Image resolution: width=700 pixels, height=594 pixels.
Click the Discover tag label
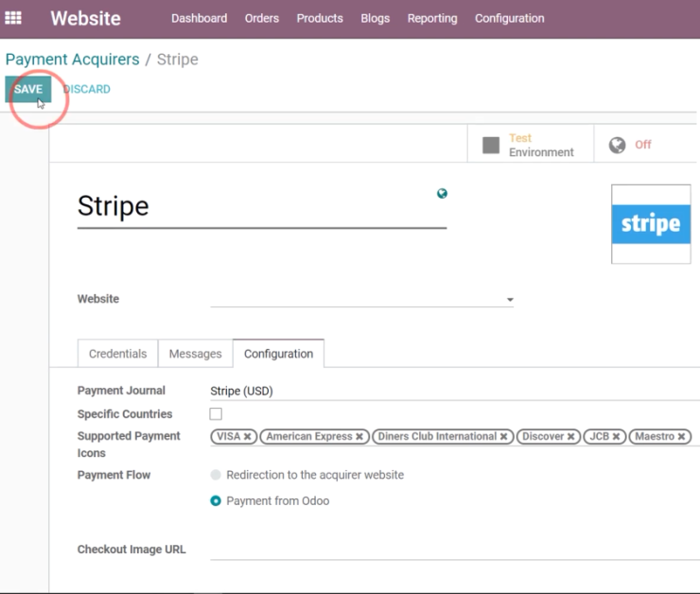click(x=543, y=436)
